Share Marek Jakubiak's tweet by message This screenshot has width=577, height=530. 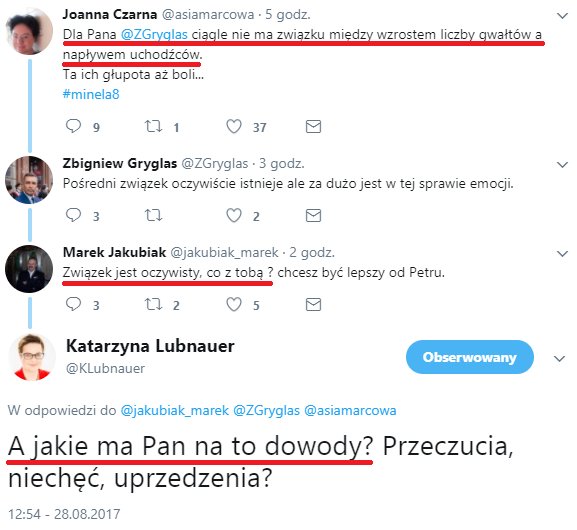click(x=314, y=304)
